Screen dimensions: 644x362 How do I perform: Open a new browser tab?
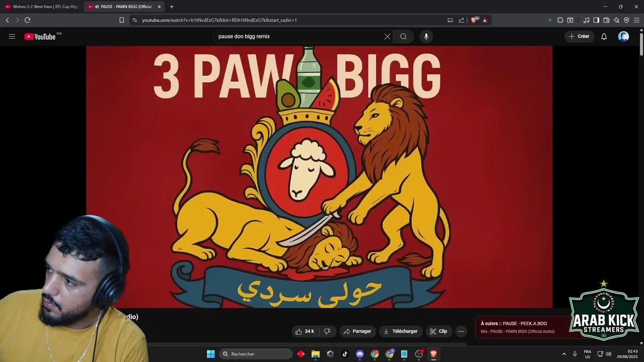[172, 7]
